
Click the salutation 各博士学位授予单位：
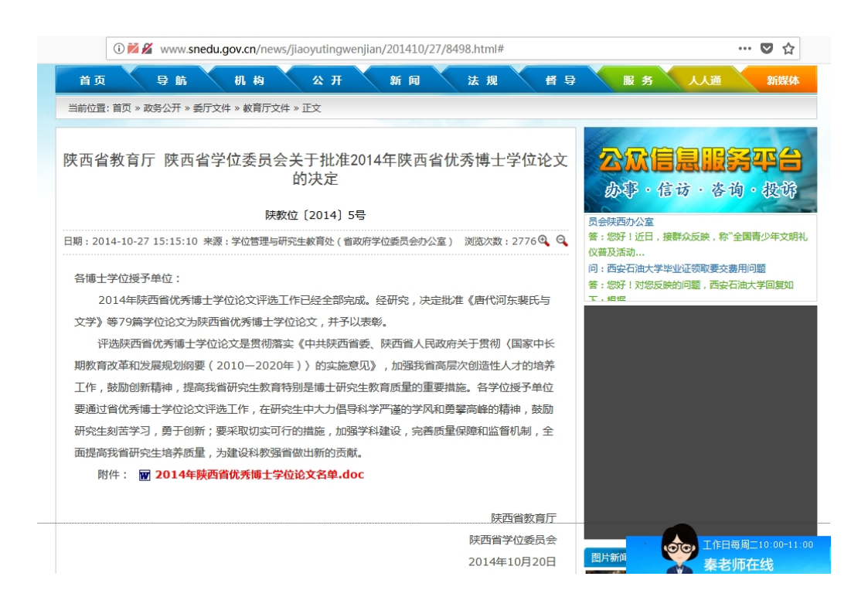[128, 278]
